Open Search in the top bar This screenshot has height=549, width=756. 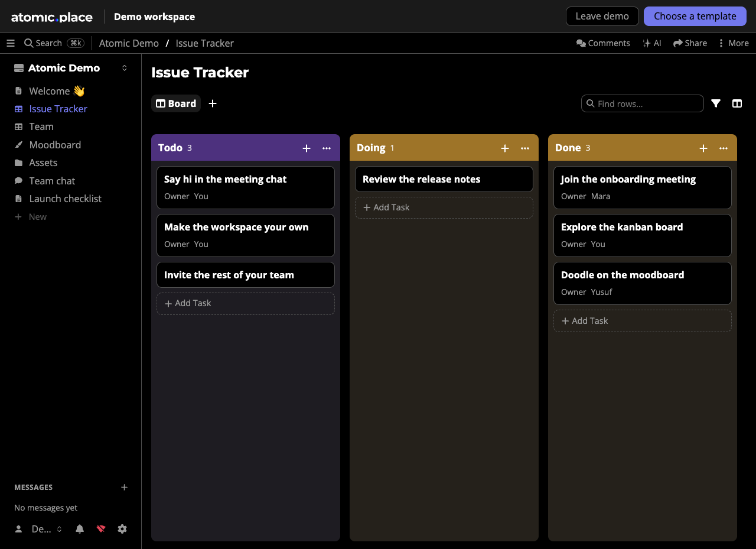[54, 43]
